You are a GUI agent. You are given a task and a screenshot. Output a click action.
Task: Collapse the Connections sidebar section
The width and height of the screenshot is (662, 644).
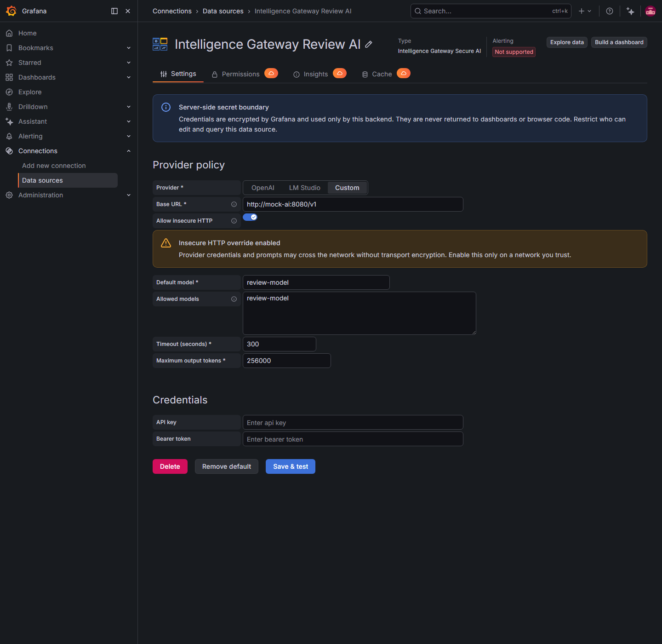(129, 151)
